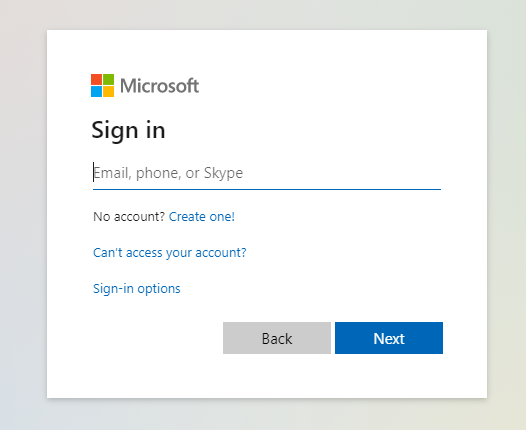The image size is (526, 430).
Task: Click the blue underline of the email field
Action: [x=267, y=189]
